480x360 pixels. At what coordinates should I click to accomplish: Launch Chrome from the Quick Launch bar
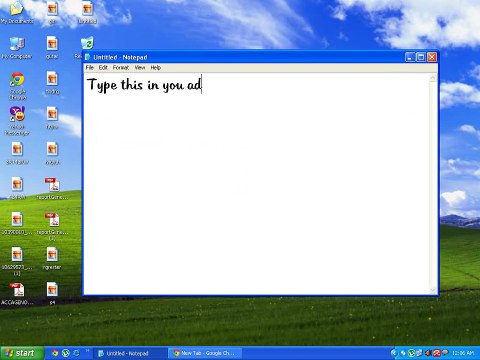click(x=55, y=353)
